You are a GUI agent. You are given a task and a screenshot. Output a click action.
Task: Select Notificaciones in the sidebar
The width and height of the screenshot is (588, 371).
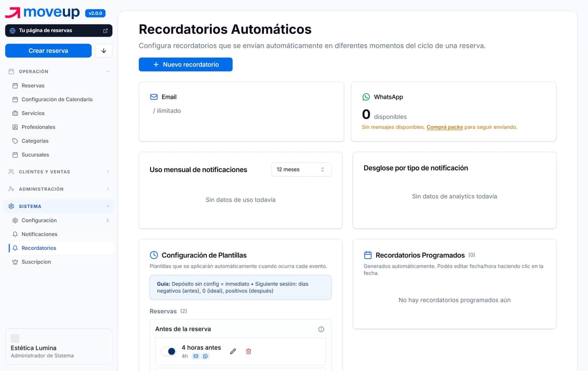point(62,234)
